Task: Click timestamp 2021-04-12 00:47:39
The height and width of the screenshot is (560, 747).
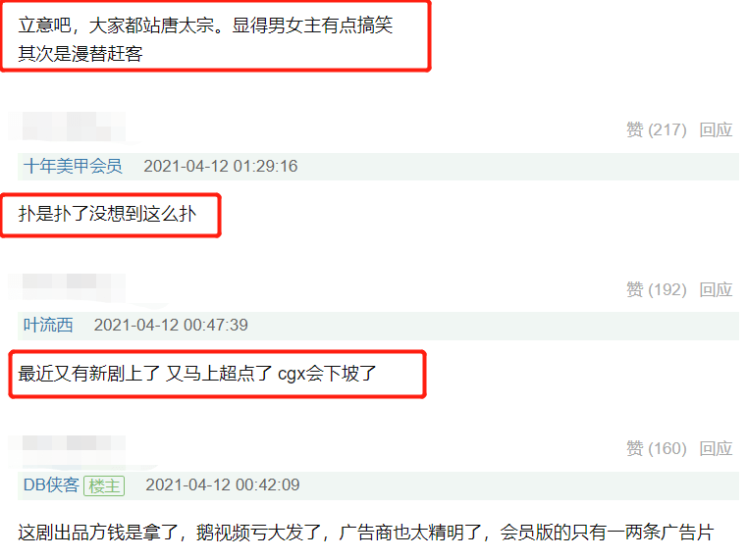Action: click(171, 325)
